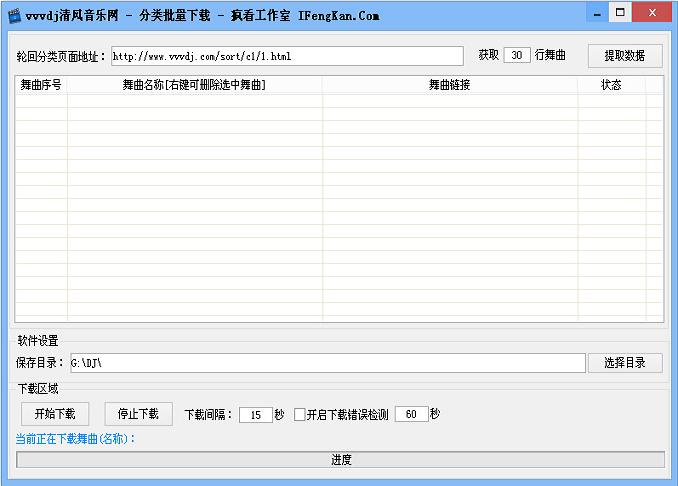Click the 舞曲链接 column header
The width and height of the screenshot is (678, 486).
[449, 86]
